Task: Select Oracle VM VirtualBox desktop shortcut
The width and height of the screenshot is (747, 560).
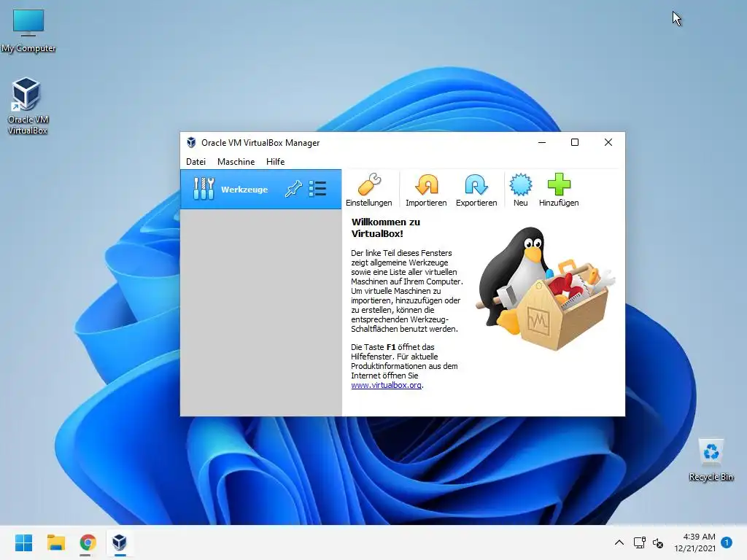Action: tap(28, 106)
